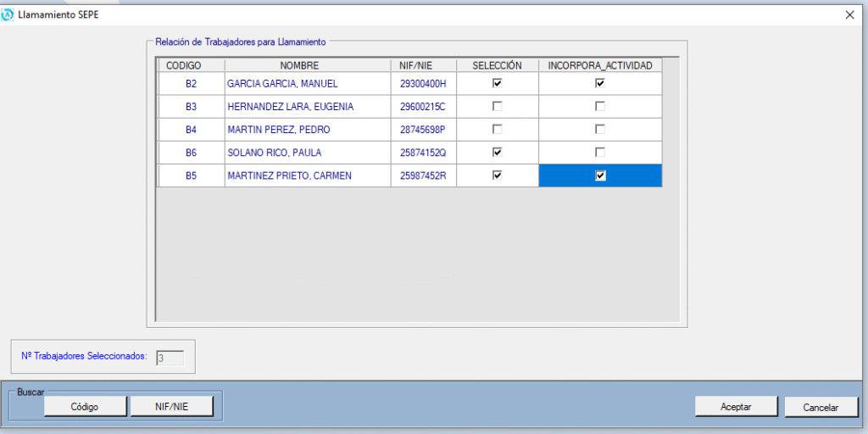
Task: Select the cell with NIF 28745698P
Action: (422, 130)
